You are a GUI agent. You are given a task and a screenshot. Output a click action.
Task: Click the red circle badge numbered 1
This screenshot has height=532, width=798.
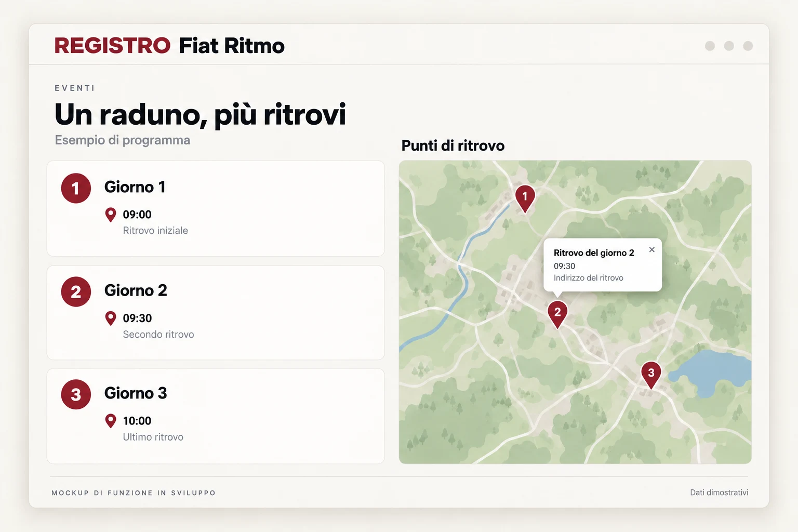coord(76,188)
